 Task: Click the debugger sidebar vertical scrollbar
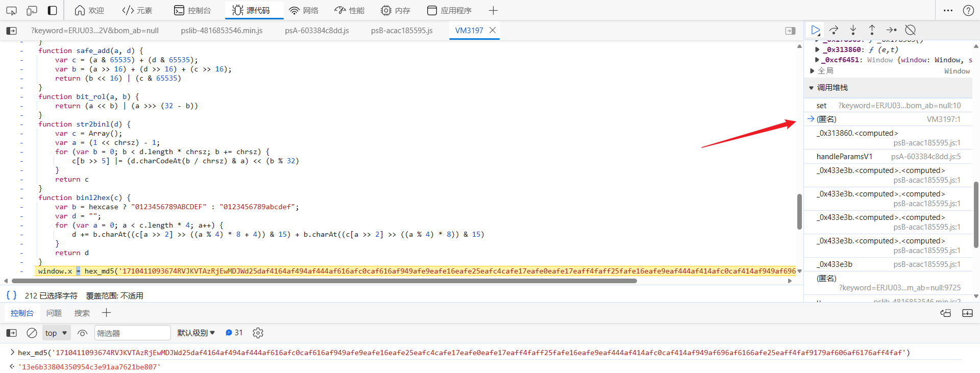976,214
